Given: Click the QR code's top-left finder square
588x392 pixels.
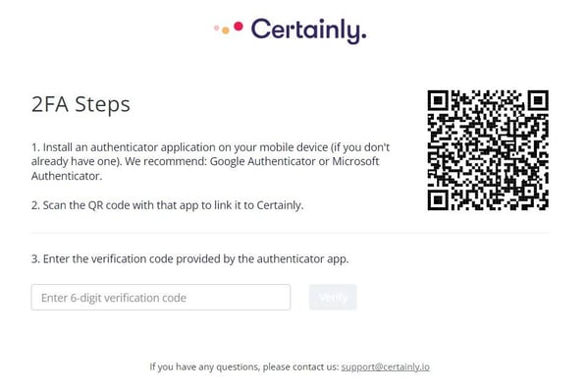Looking at the screenshot, I should pos(438,100).
